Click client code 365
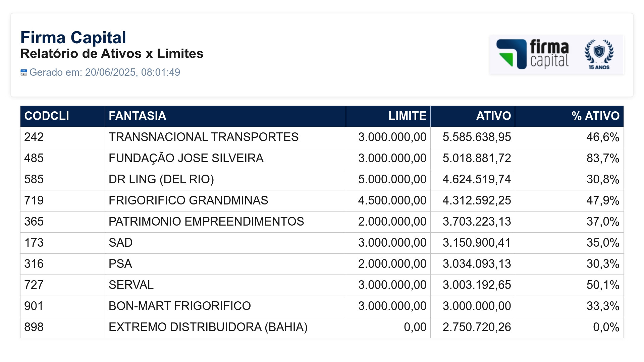This screenshot has height=362, width=644. [x=34, y=222]
